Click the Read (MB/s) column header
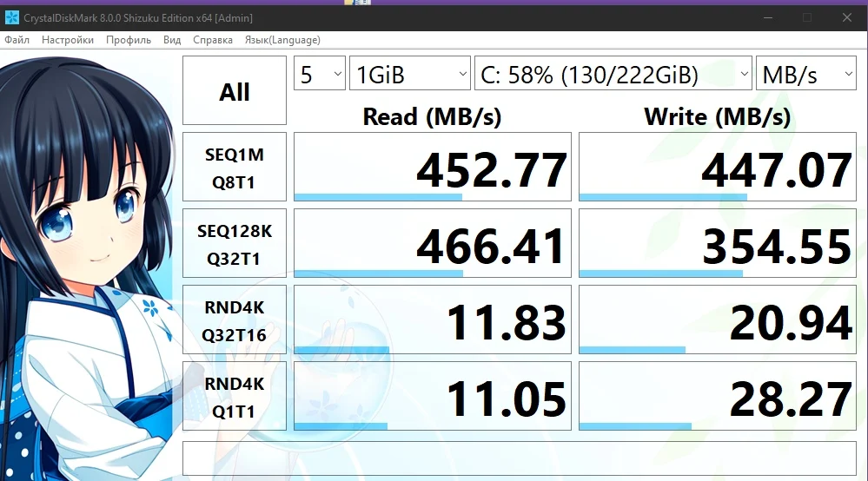Screen dimensions: 868x481 coord(432,116)
